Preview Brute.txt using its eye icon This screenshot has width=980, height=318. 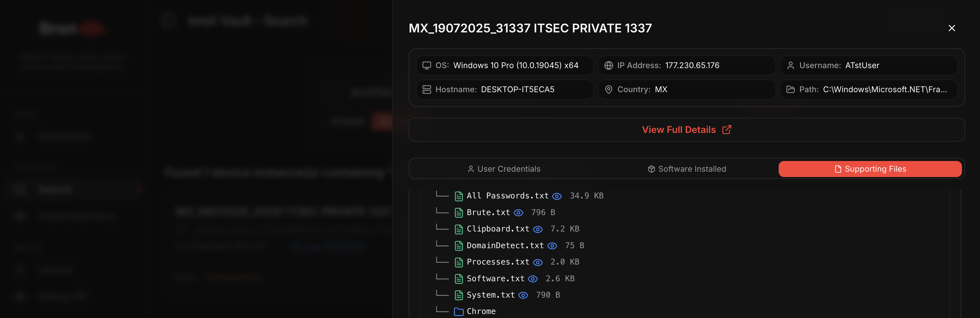tap(518, 213)
